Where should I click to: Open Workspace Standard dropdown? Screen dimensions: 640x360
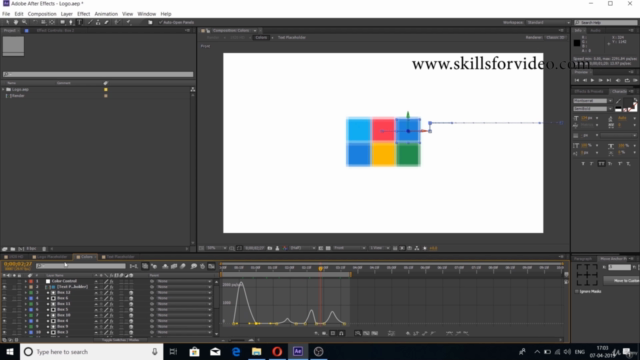(x=548, y=22)
